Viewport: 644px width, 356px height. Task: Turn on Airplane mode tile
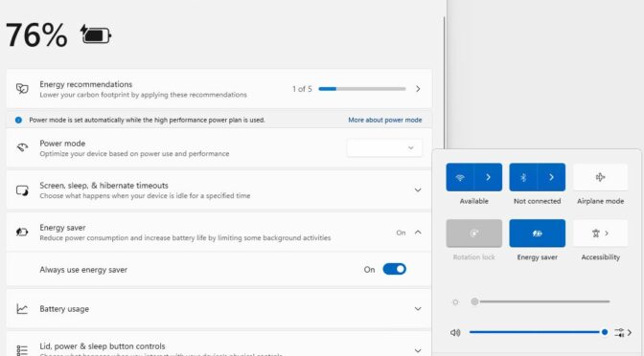pos(600,177)
